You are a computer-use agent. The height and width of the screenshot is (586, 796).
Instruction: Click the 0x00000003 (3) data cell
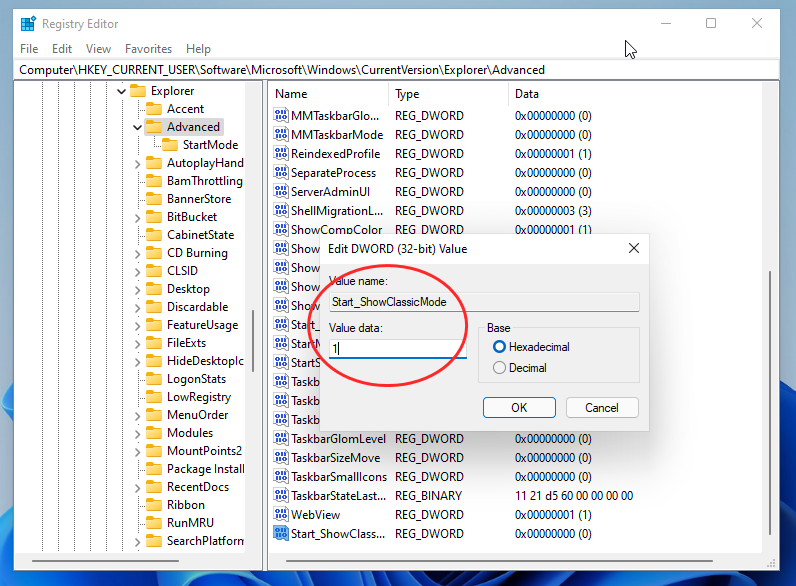tap(553, 210)
